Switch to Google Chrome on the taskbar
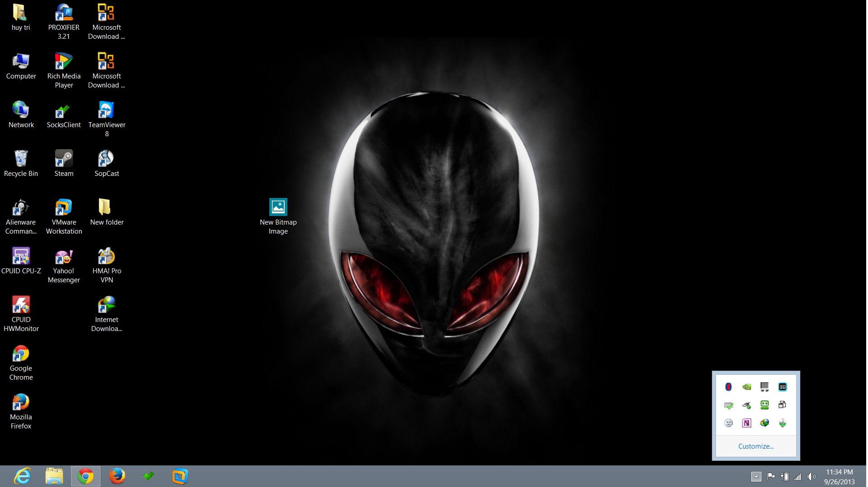 tap(86, 476)
